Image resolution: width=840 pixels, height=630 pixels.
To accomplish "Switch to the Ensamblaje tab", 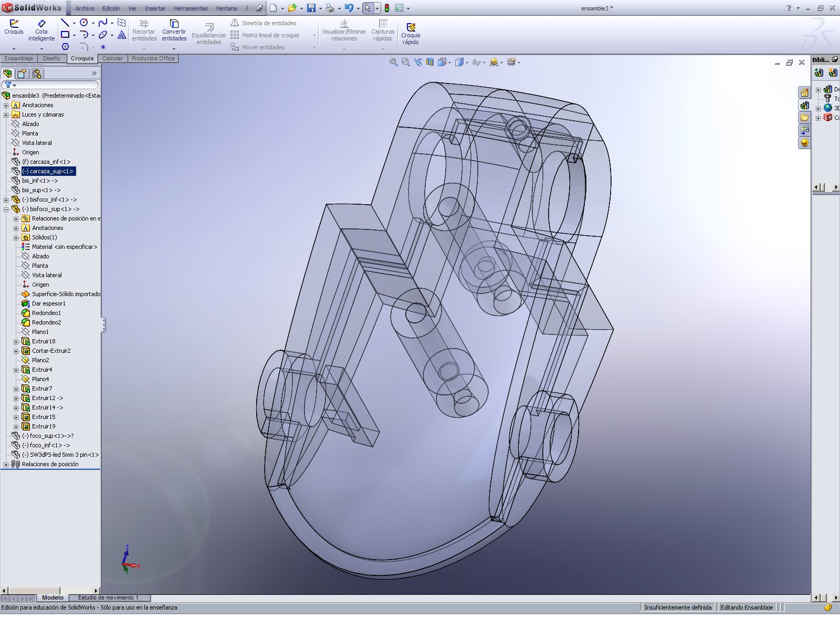I will (19, 58).
